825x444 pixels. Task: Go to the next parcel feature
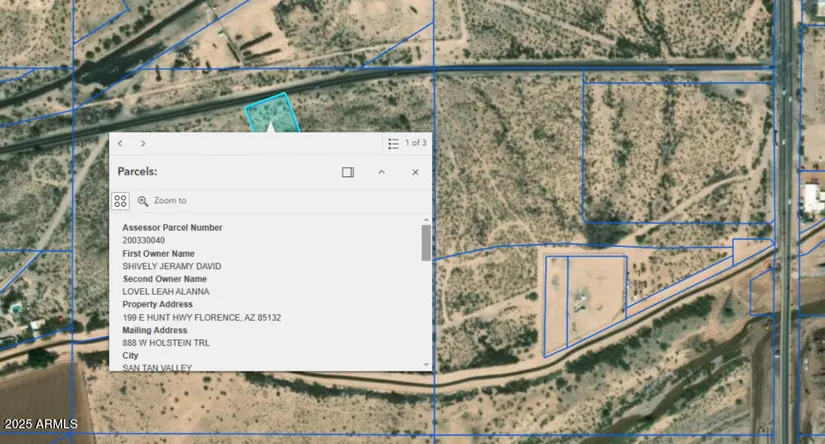click(x=143, y=144)
